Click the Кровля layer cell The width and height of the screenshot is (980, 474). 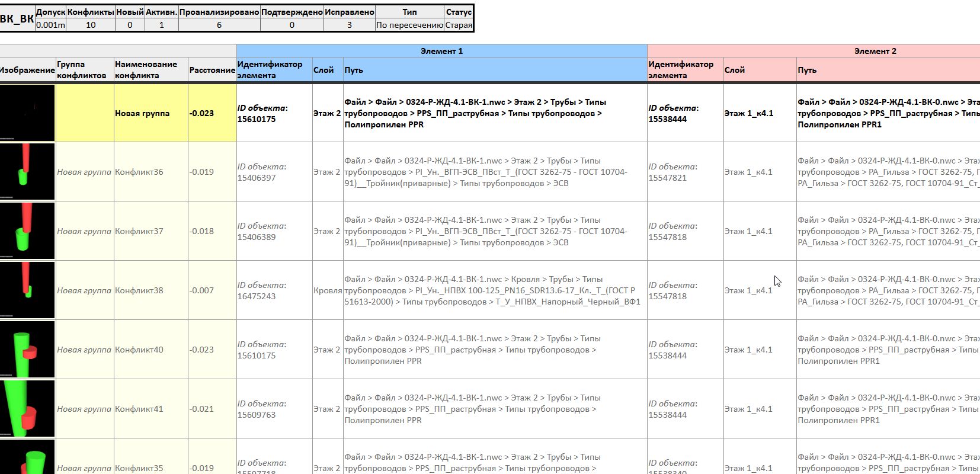point(328,290)
